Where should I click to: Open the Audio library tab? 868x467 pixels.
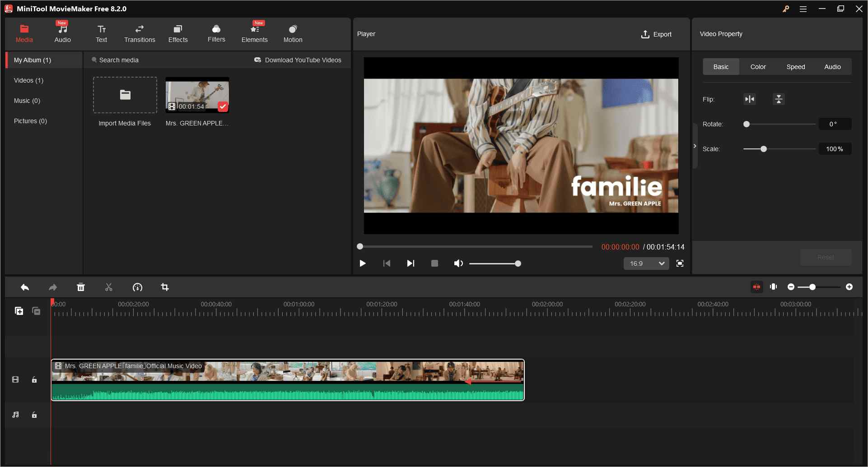[62, 34]
